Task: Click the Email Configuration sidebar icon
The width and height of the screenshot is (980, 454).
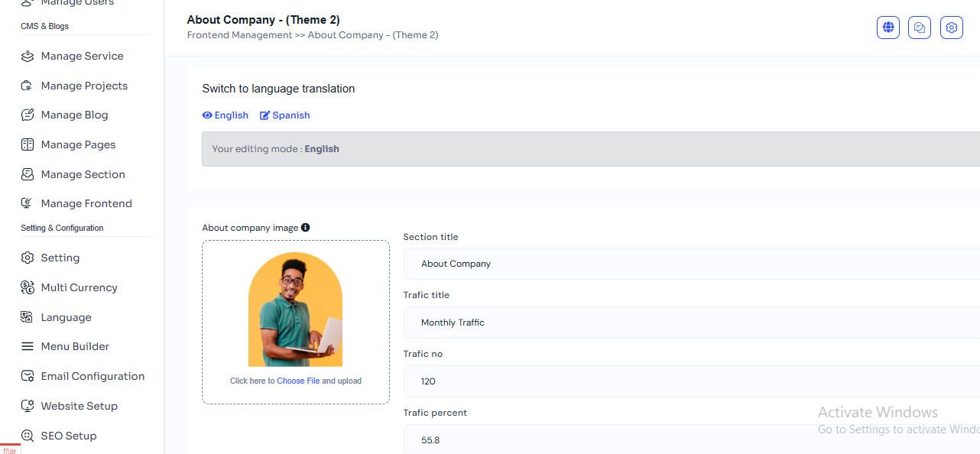Action: point(28,376)
